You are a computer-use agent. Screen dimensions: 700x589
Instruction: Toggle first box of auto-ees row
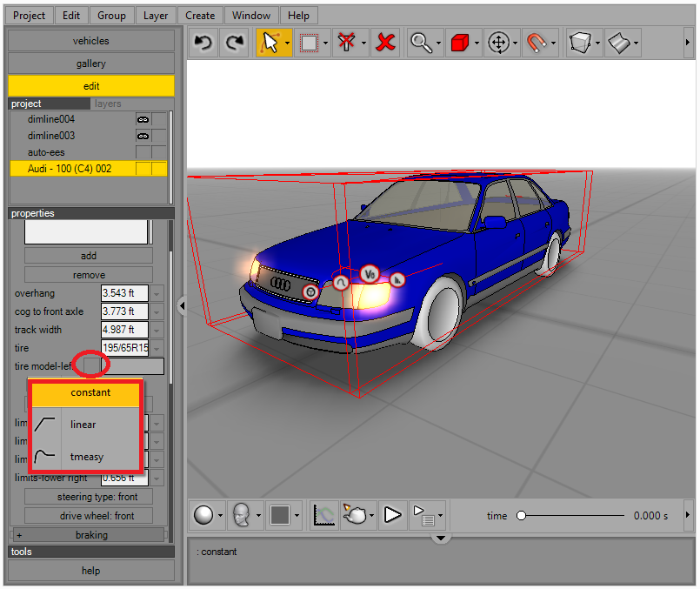coord(143,152)
